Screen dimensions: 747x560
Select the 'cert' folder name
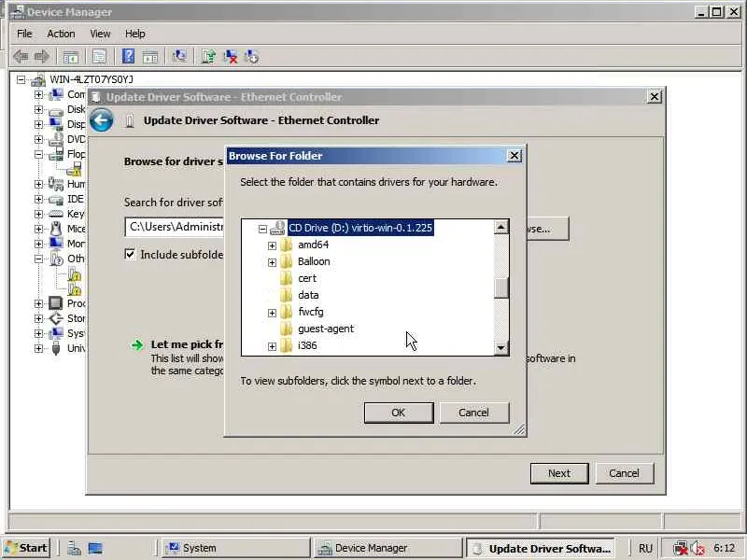coord(307,278)
